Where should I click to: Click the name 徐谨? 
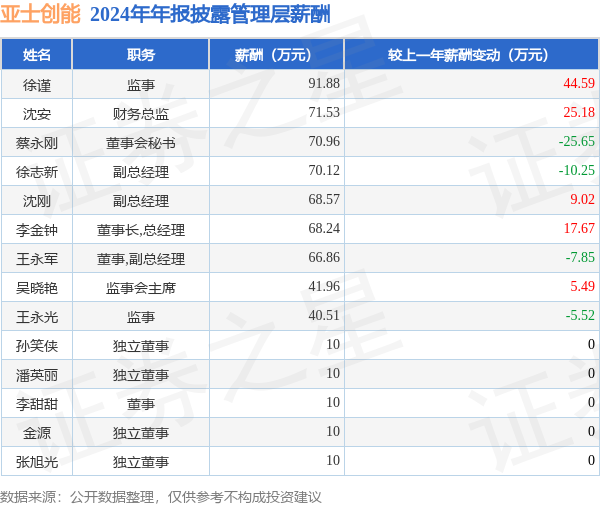37,85
